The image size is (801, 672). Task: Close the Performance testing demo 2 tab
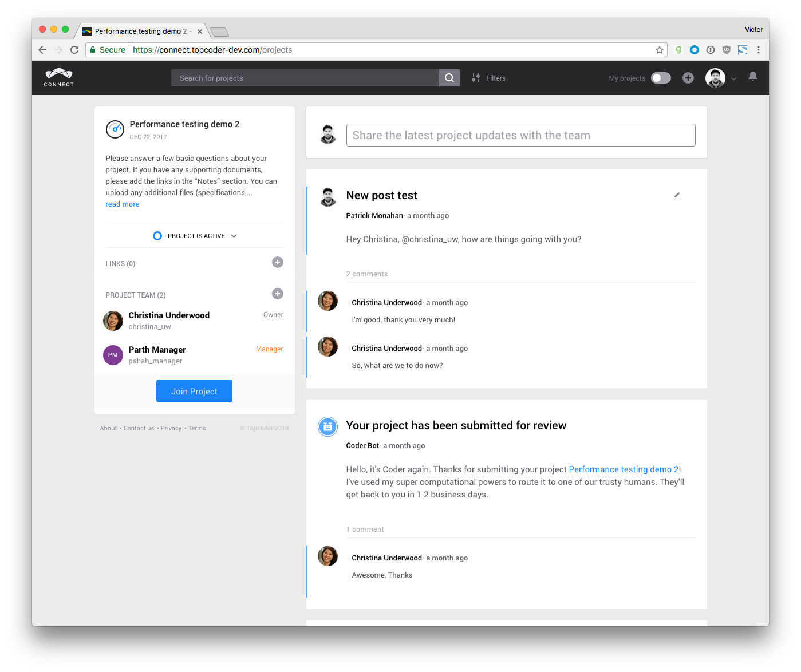tap(200, 31)
